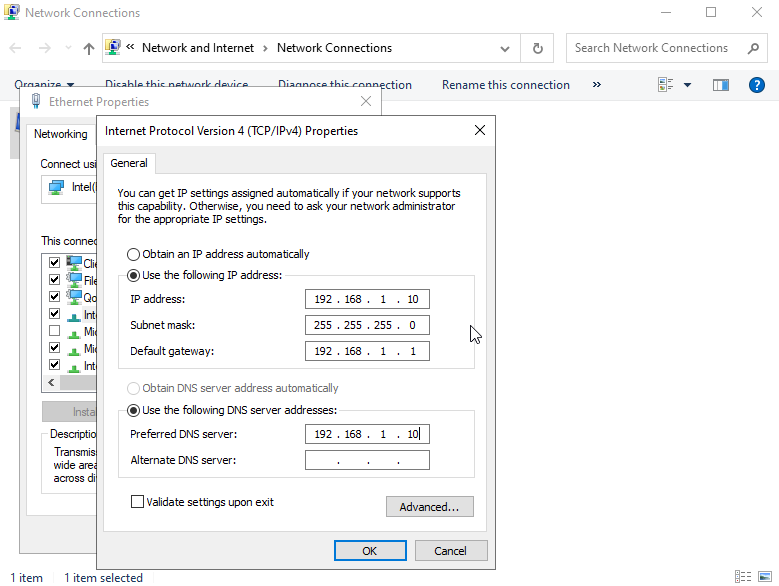This screenshot has width=779, height=586.
Task: Open Network and Internet breadcrumb
Action: point(198,48)
